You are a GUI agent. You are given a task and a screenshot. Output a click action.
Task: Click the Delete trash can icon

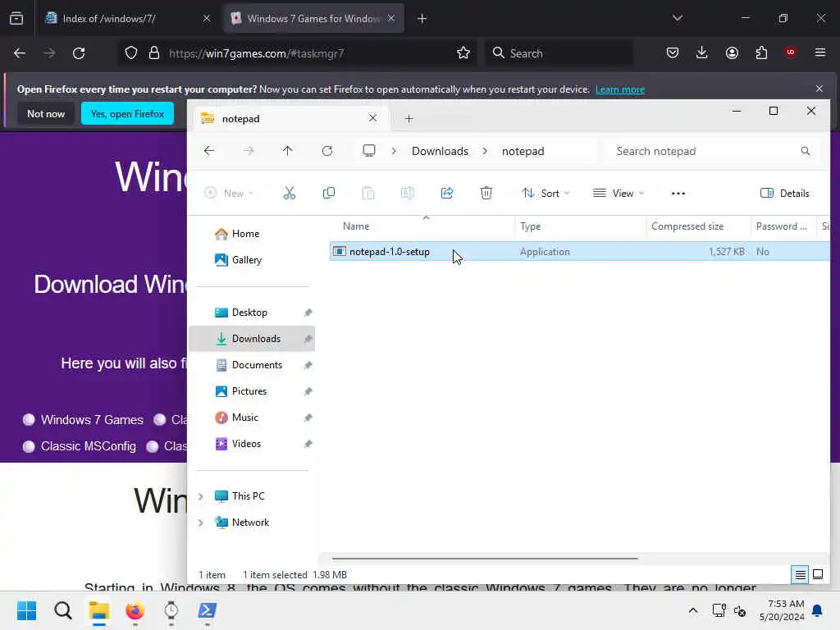(x=486, y=193)
